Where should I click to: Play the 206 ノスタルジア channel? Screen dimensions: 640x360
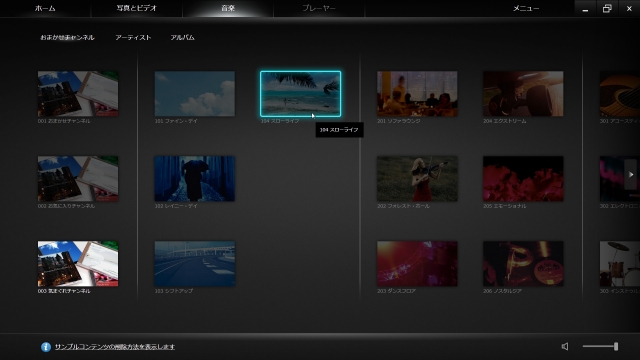pyautogui.click(x=523, y=264)
